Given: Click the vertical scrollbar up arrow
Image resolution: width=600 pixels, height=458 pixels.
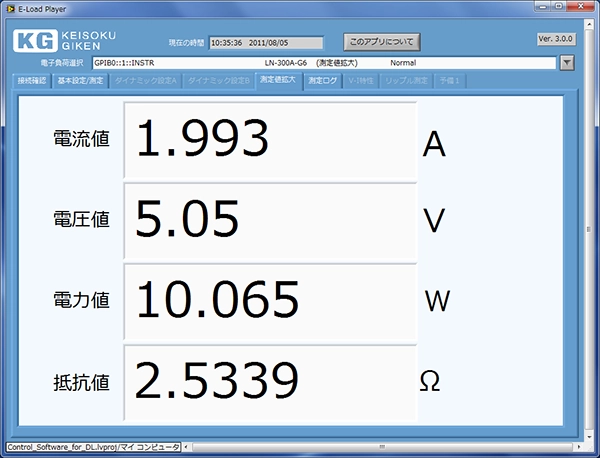Looking at the screenshot, I should (x=589, y=24).
